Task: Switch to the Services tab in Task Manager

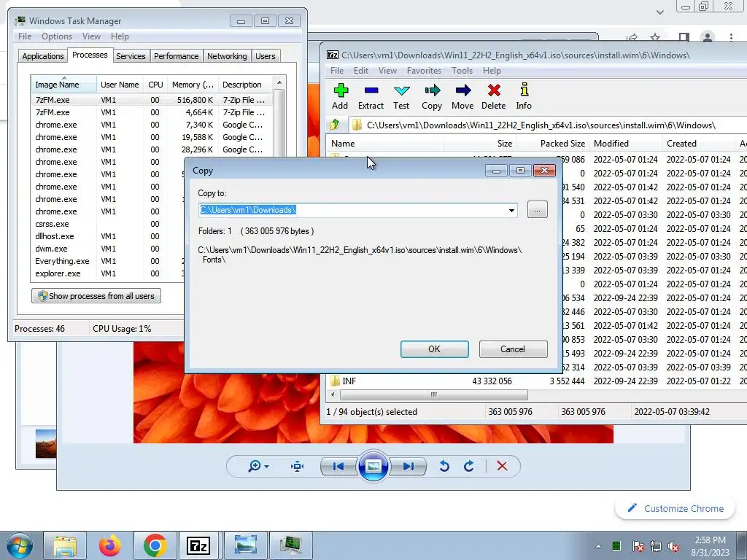Action: [x=131, y=55]
